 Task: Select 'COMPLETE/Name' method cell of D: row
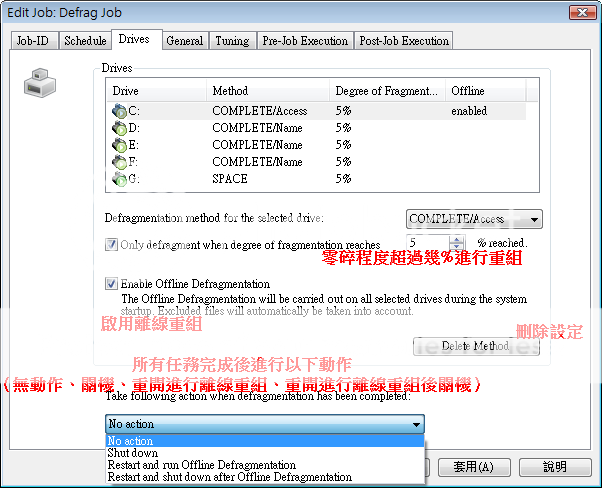[x=257, y=128]
